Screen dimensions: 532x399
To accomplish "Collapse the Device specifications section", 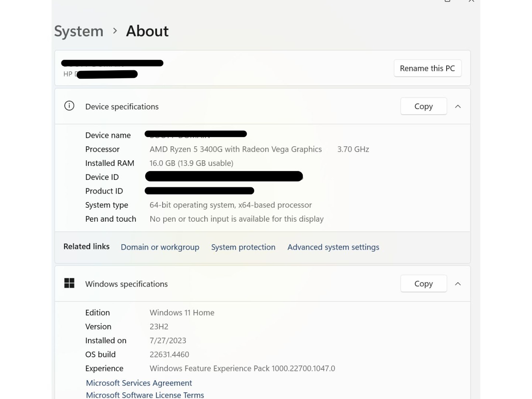I will [458, 106].
